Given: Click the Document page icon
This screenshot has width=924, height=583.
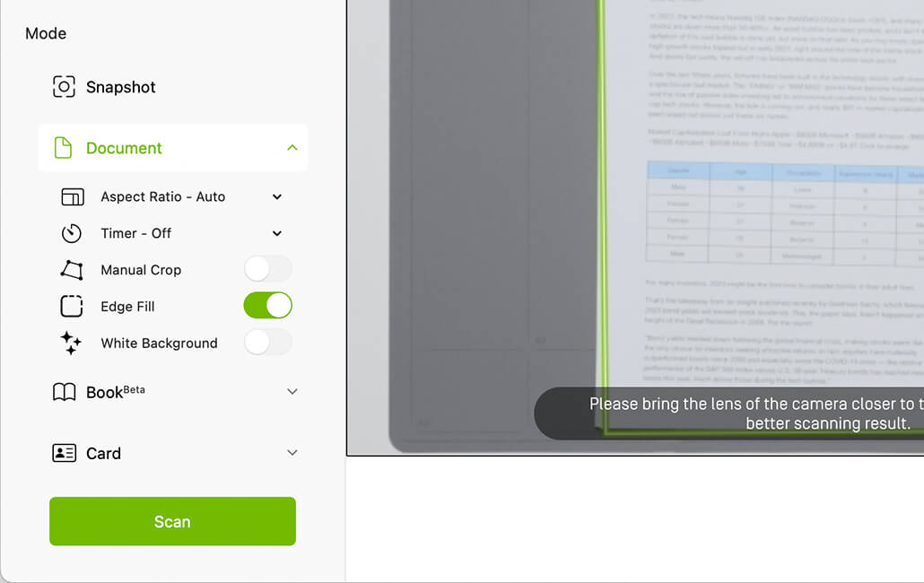Looking at the screenshot, I should [63, 148].
